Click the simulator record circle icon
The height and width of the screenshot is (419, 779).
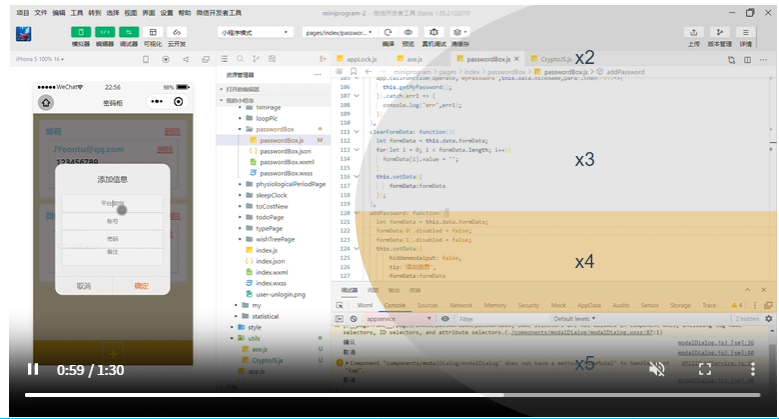click(165, 59)
